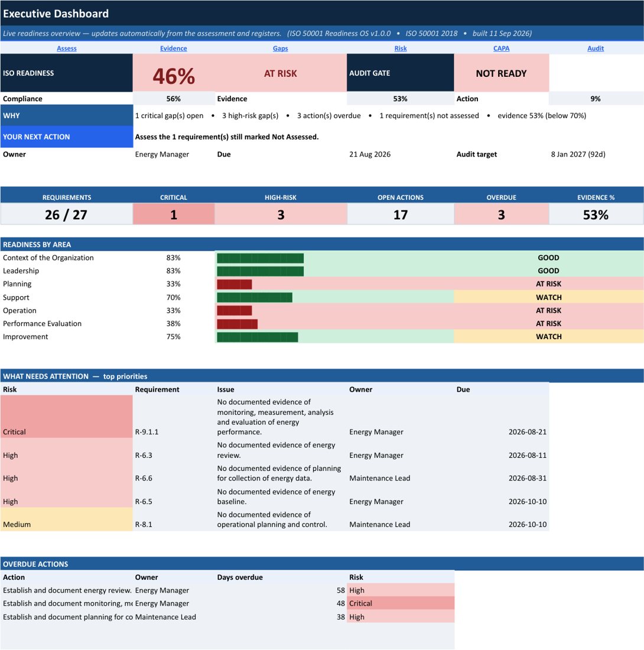Select the Context of the Organization progress bar

260,258
